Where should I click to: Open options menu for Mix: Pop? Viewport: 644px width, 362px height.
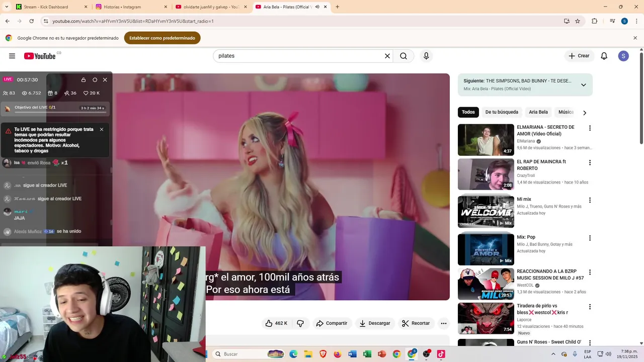coord(590,238)
